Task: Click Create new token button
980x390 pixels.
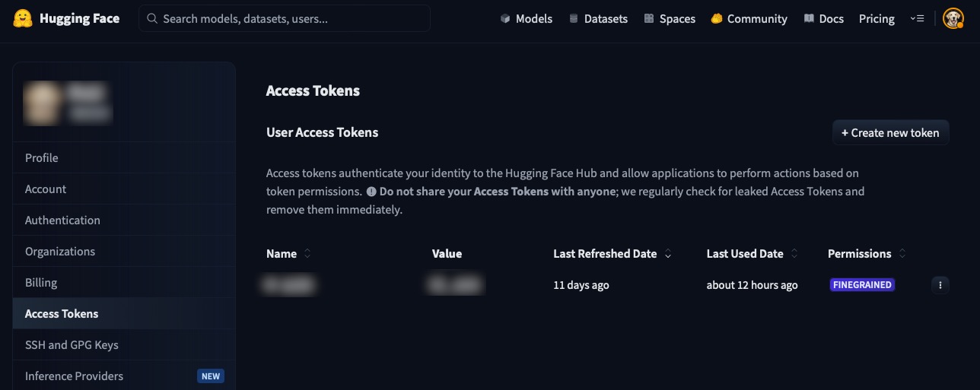Action: tap(890, 132)
